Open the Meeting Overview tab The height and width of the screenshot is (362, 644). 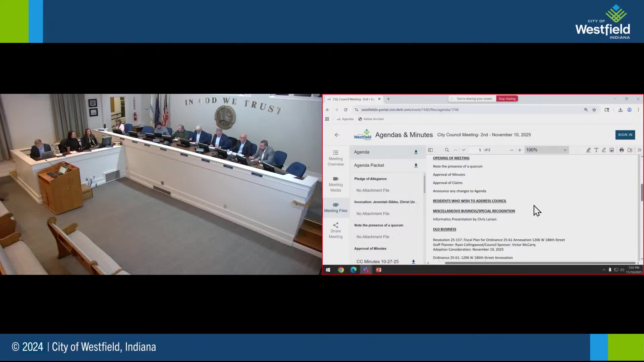click(x=335, y=158)
